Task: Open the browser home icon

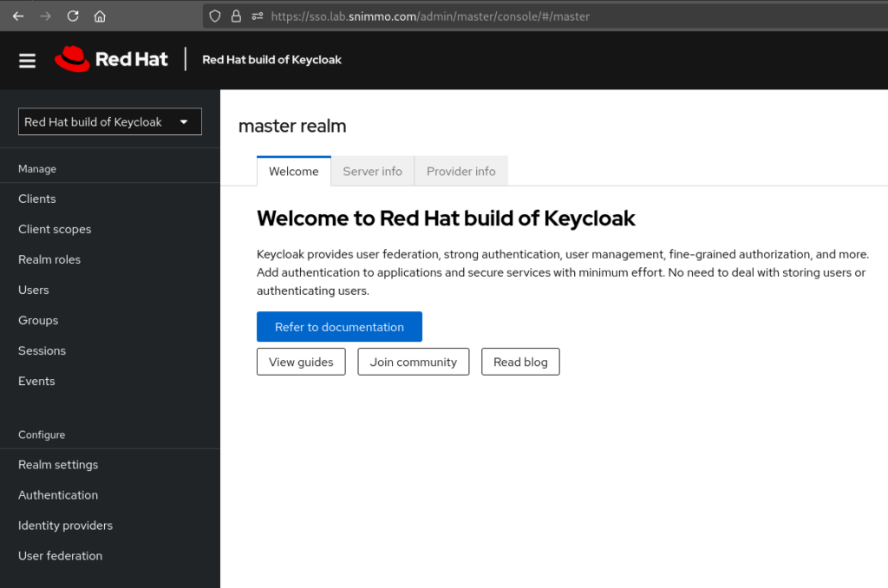Action: [100, 16]
